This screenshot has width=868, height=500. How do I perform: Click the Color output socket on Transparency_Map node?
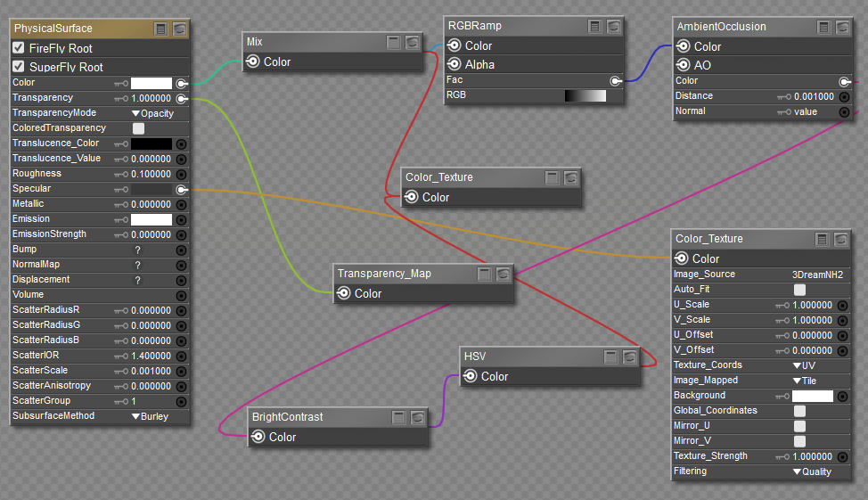click(344, 293)
